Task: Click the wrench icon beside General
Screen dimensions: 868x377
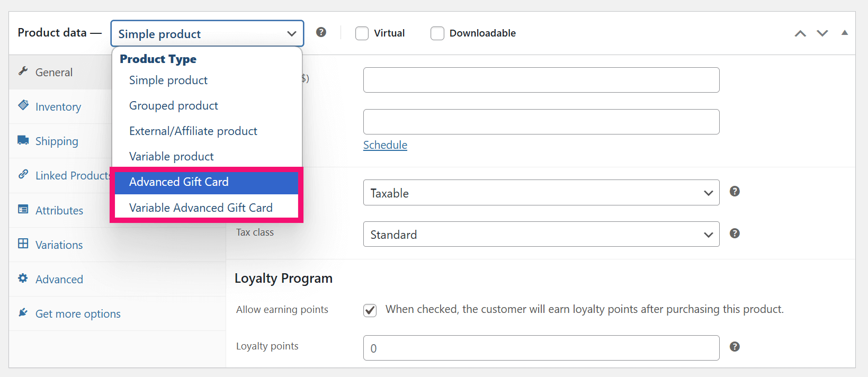Action: (x=23, y=71)
